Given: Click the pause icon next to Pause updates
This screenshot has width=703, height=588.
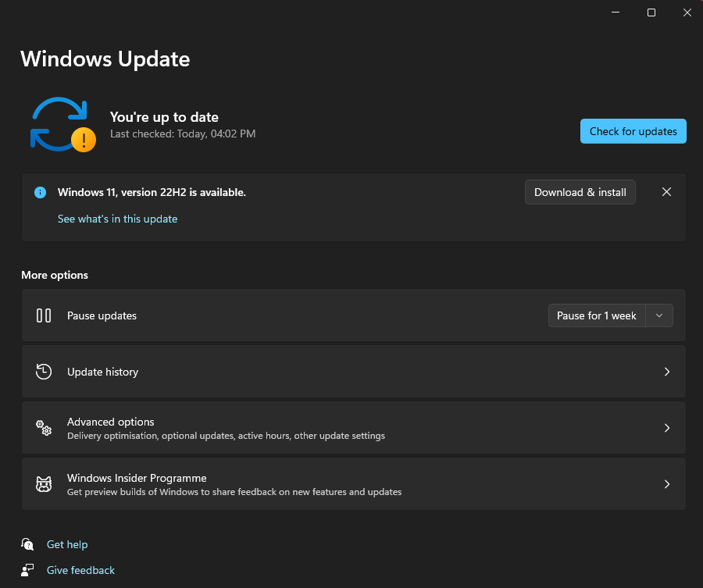Looking at the screenshot, I should click(x=44, y=315).
